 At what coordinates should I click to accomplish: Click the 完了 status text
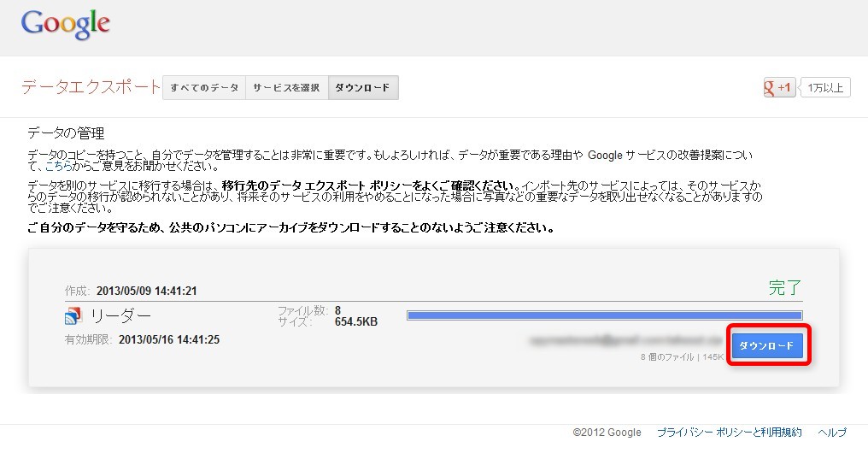(785, 287)
